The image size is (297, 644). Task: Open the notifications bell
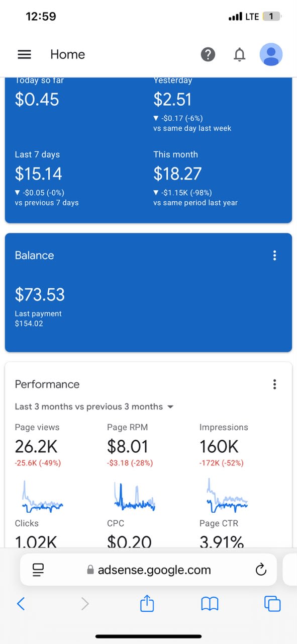[x=240, y=54]
